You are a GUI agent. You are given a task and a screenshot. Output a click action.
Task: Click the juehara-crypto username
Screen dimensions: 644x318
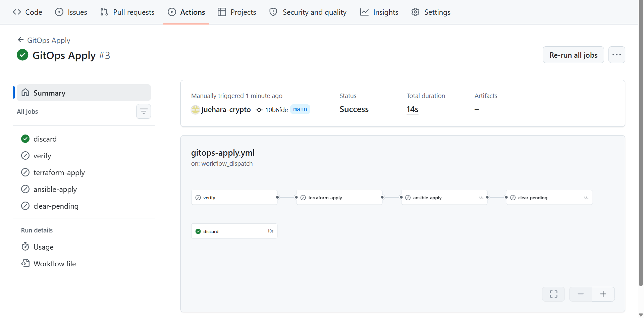226,110
